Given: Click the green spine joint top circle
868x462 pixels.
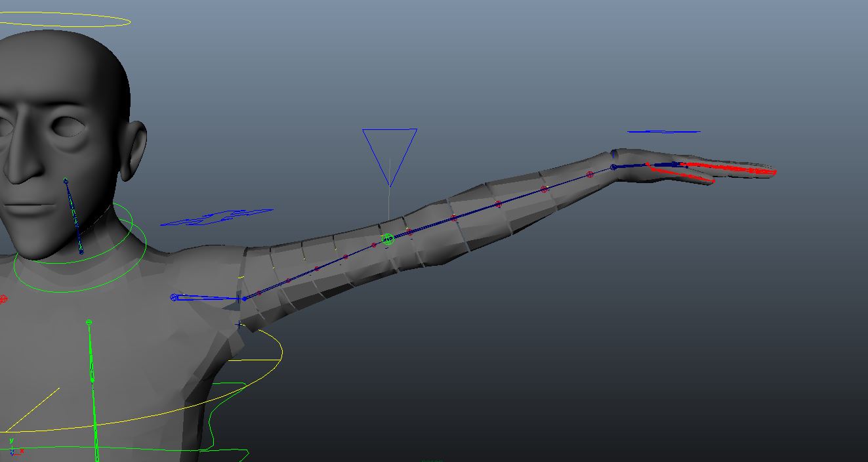Looking at the screenshot, I should click(89, 322).
